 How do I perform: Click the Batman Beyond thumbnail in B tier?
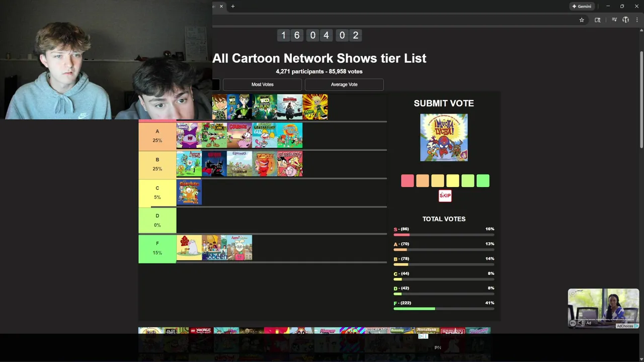tap(214, 164)
